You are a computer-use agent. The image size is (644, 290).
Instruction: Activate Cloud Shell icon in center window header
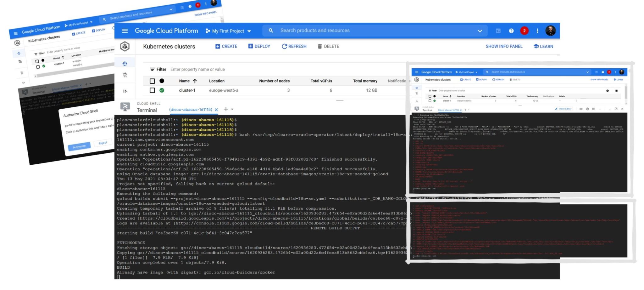point(498,31)
